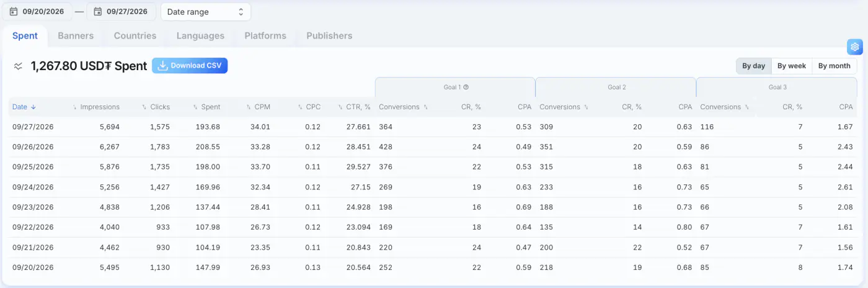Click spent value 104.19
Screen dimensions: 868x288
click(x=208, y=248)
